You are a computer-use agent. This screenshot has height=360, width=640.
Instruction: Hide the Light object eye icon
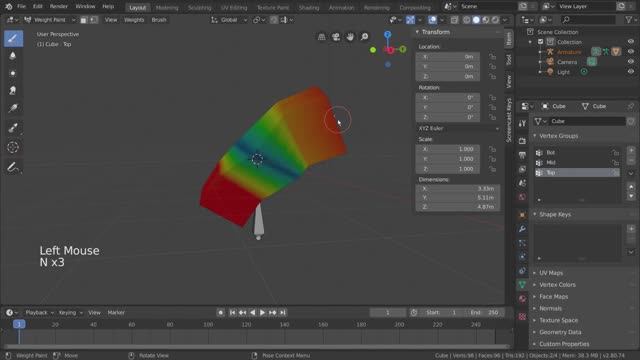point(631,72)
